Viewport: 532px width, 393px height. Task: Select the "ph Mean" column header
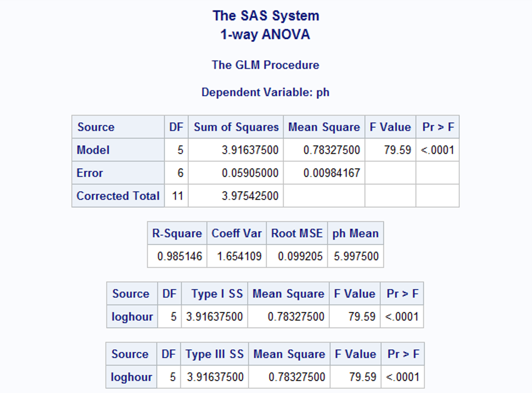(x=356, y=234)
